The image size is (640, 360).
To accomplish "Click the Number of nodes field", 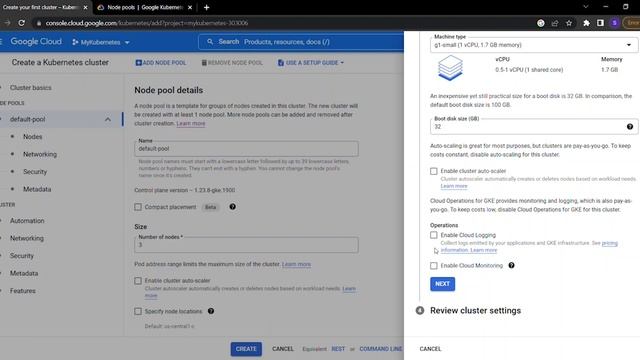I will 247,245.
